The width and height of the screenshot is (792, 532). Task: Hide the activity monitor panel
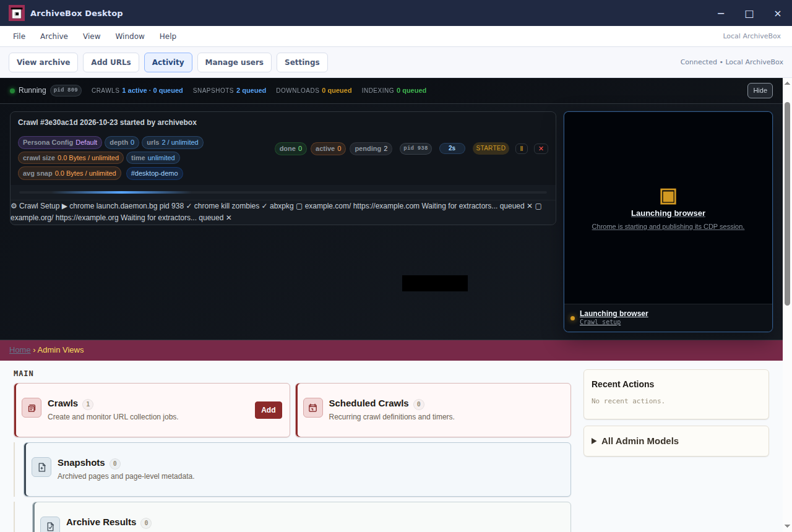point(760,90)
